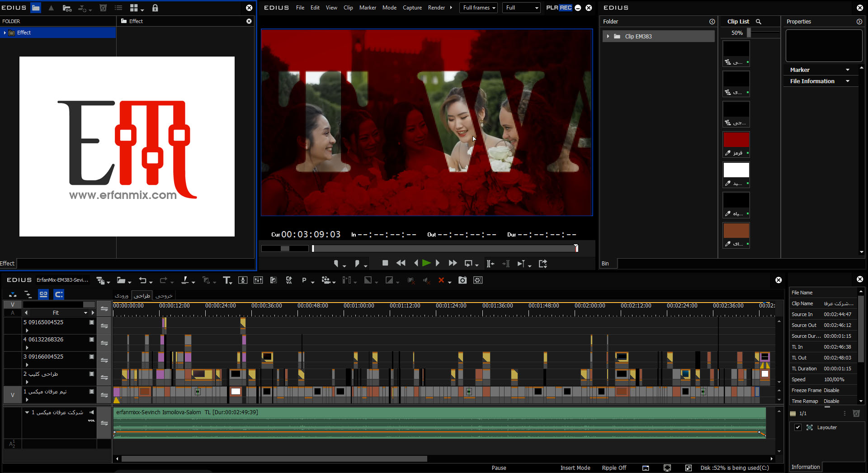The width and height of the screenshot is (868, 473).
Task: Switch to the ورودی sequence tab
Action: pyautogui.click(x=122, y=296)
